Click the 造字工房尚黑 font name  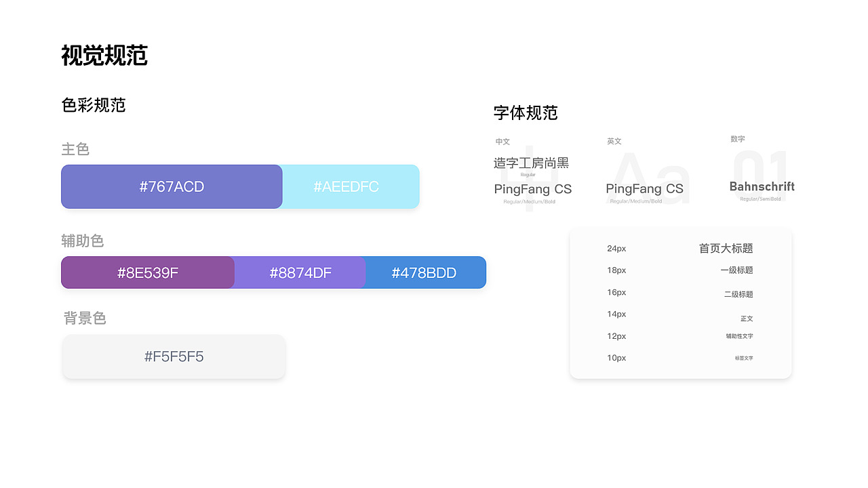pyautogui.click(x=532, y=163)
